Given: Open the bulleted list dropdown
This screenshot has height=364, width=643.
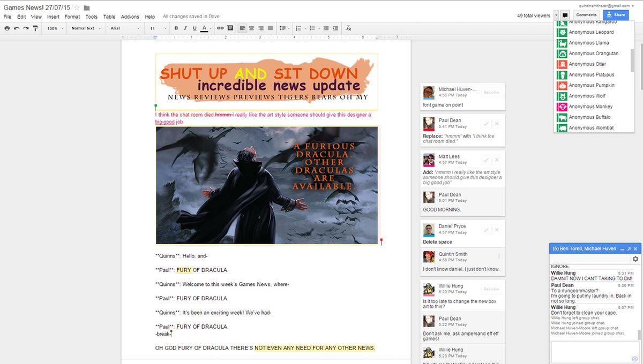Looking at the screenshot, I should 313,28.
